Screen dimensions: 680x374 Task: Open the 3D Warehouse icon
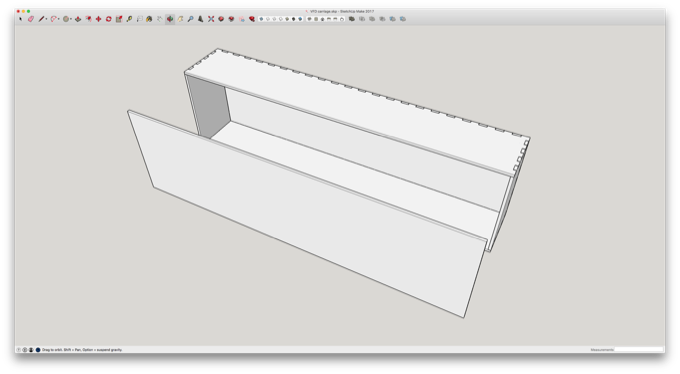221,19
